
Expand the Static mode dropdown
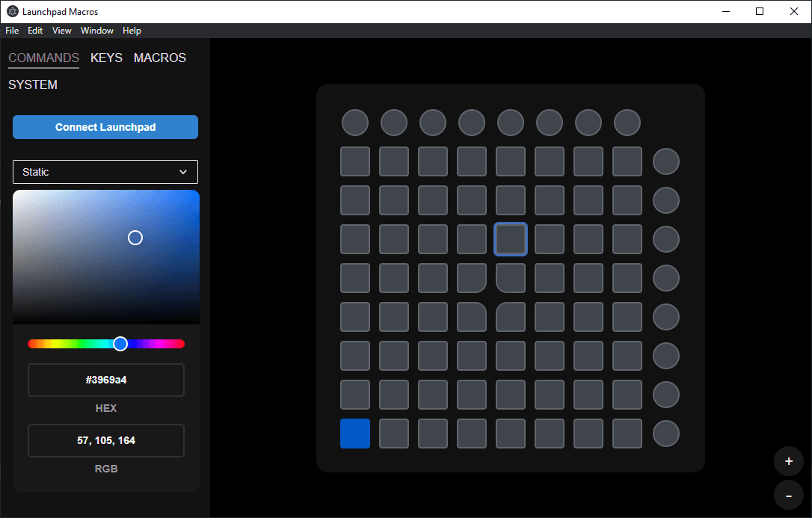click(105, 172)
